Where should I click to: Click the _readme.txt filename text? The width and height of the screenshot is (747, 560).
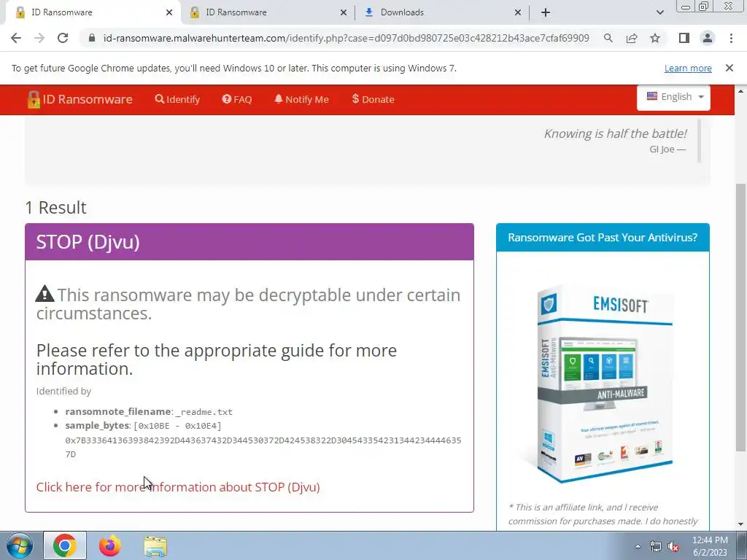tap(204, 412)
